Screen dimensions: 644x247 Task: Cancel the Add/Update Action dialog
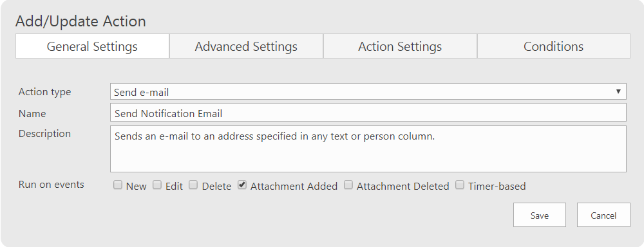click(603, 215)
